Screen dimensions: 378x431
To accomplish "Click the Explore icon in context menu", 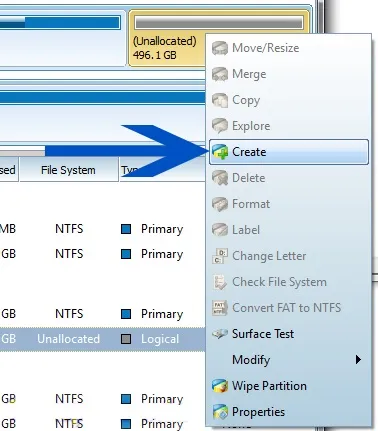I will tap(220, 126).
